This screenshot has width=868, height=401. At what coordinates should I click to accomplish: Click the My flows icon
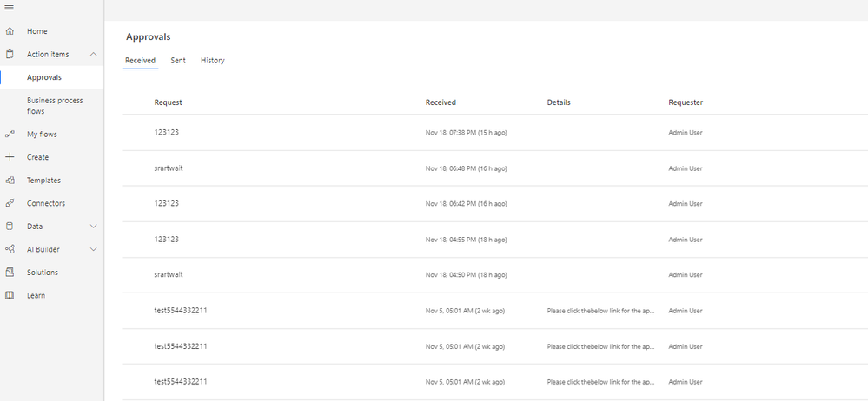click(x=10, y=135)
